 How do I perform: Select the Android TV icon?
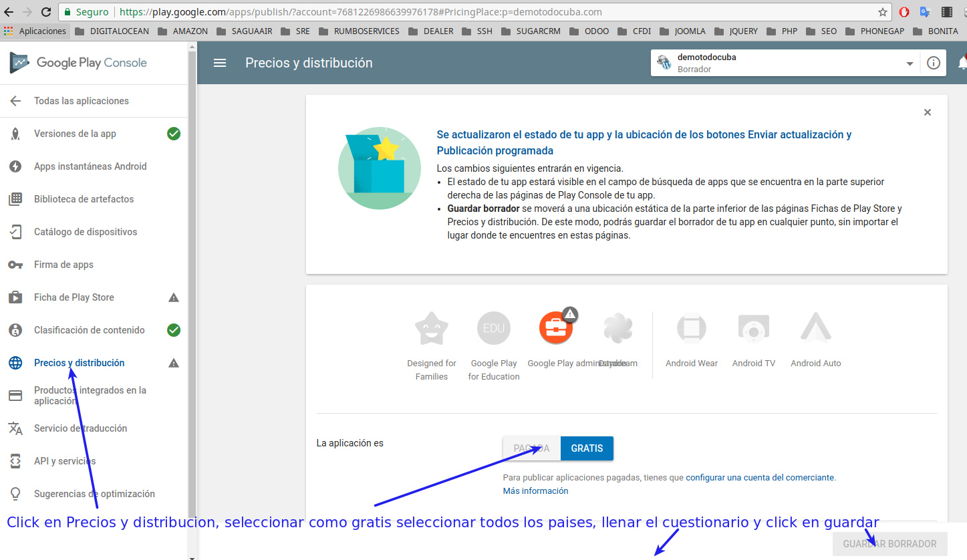[x=754, y=328]
